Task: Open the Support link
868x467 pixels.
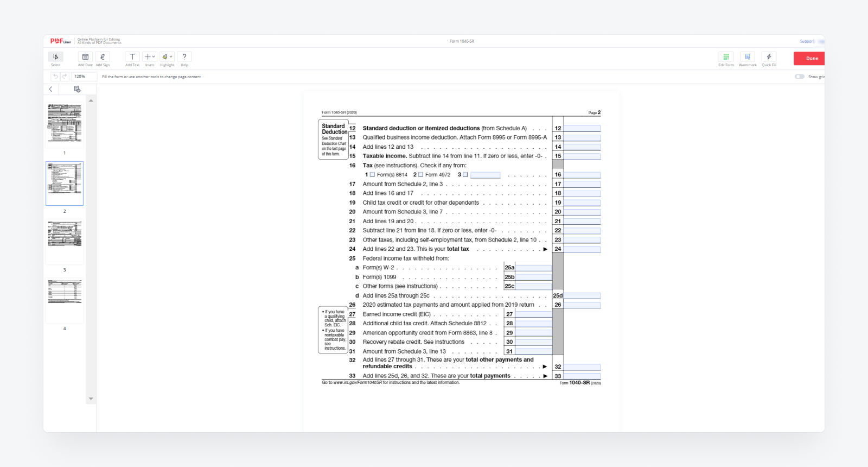Action: [x=807, y=41]
